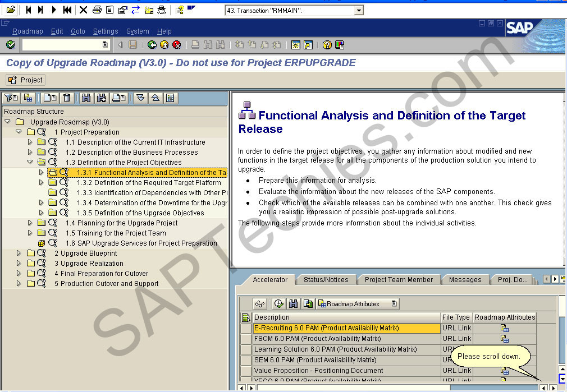567x392 pixels.
Task: Click the select-all icon at the Accelerator table corner
Action: pyautogui.click(x=246, y=317)
